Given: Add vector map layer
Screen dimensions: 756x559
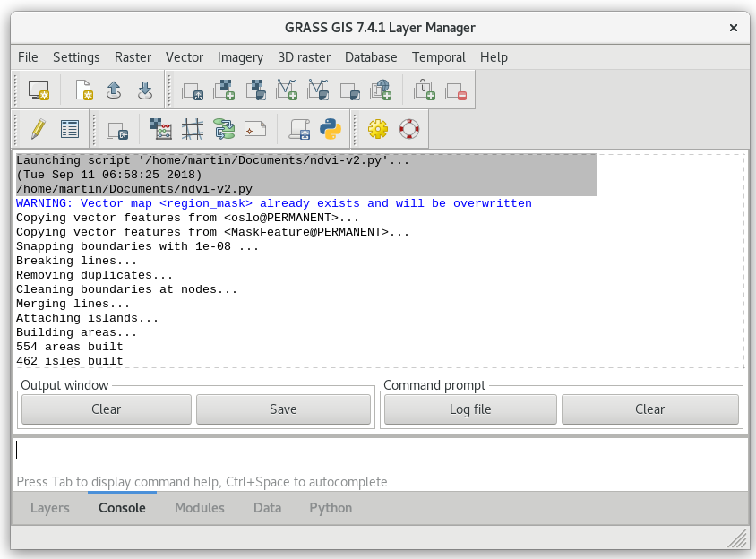Looking at the screenshot, I should (x=287, y=90).
